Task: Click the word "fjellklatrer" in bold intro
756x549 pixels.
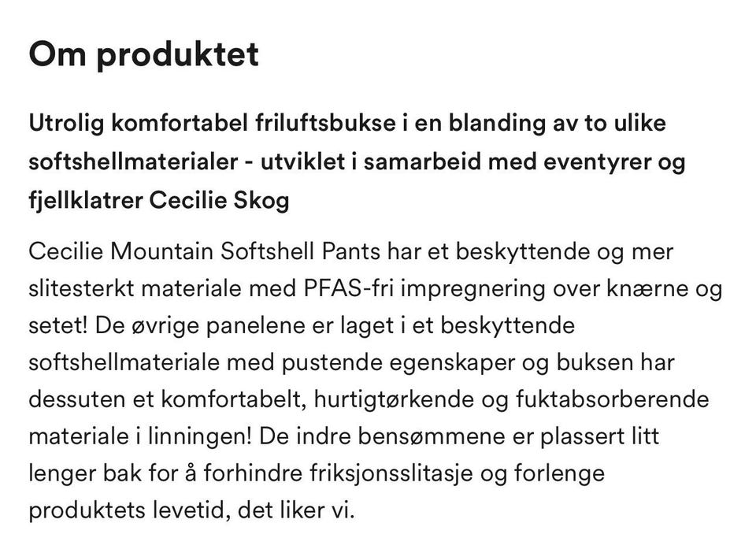Action: pos(86,200)
